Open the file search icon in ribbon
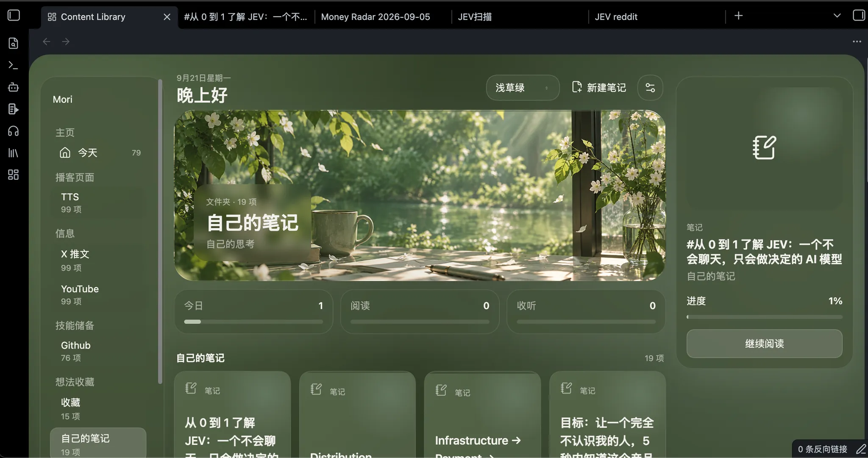 pyautogui.click(x=14, y=43)
